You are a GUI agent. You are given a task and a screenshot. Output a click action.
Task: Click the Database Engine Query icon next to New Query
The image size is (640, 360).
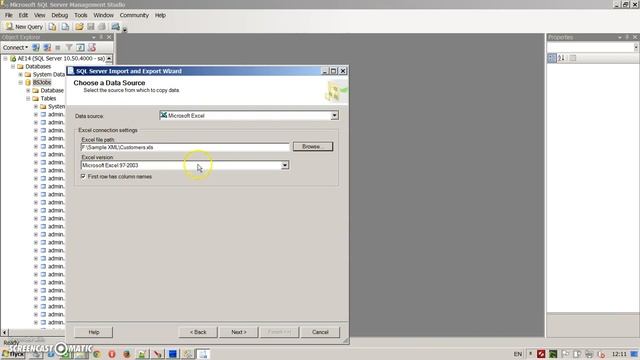tap(52, 27)
